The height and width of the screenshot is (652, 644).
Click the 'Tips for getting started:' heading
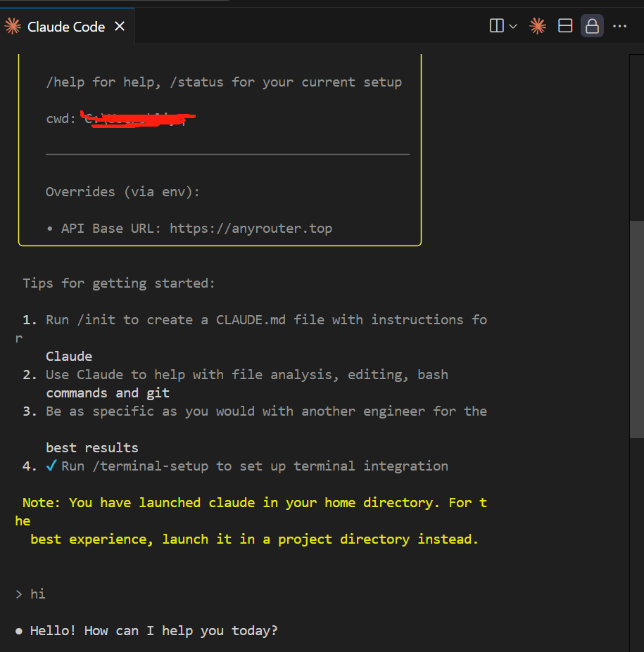(x=118, y=283)
